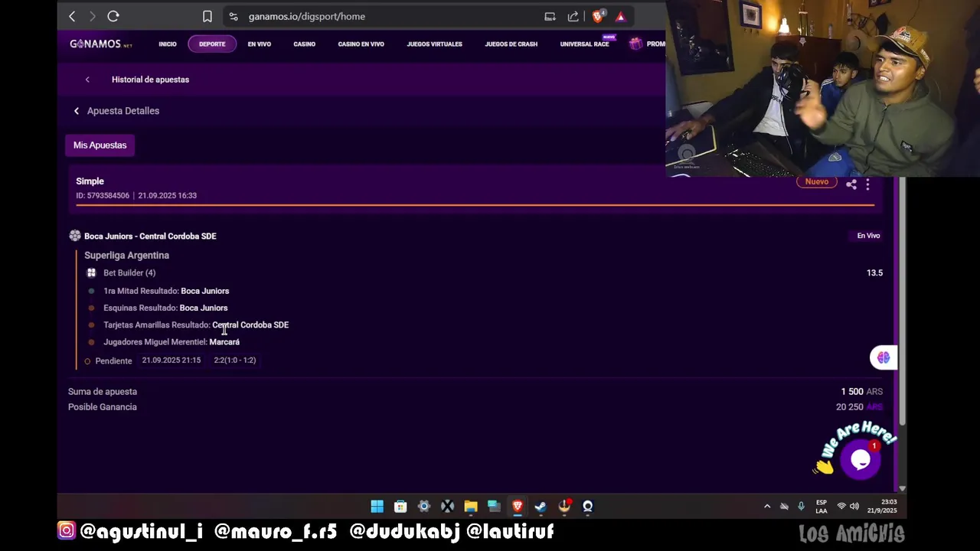
Task: Click the En Vivo label
Action: (x=868, y=236)
